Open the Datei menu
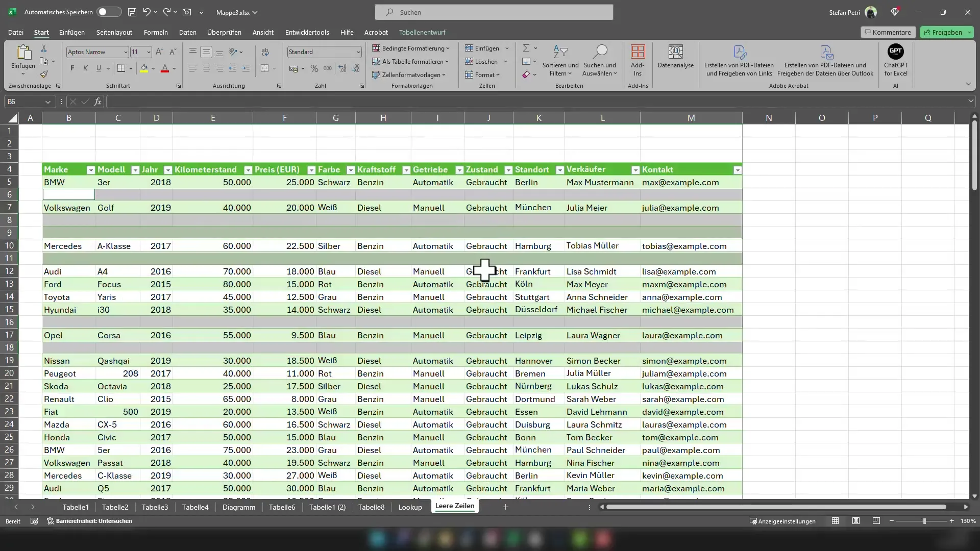Screen dimensions: 980x551 coord(16,32)
